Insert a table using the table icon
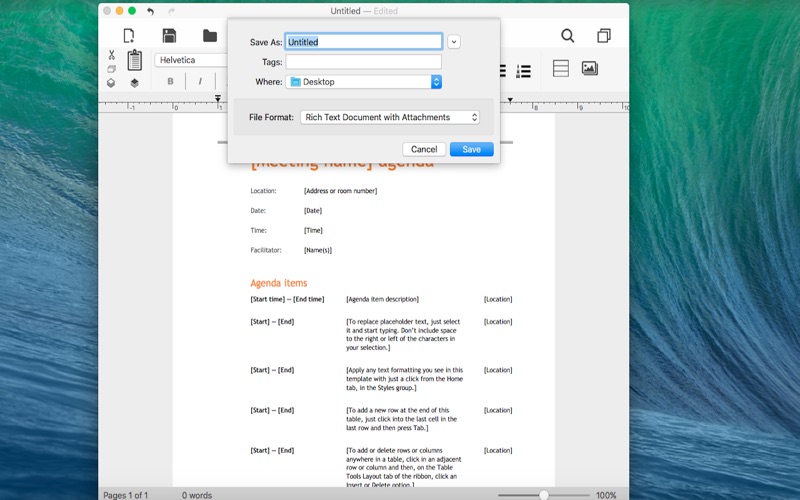 [x=561, y=68]
